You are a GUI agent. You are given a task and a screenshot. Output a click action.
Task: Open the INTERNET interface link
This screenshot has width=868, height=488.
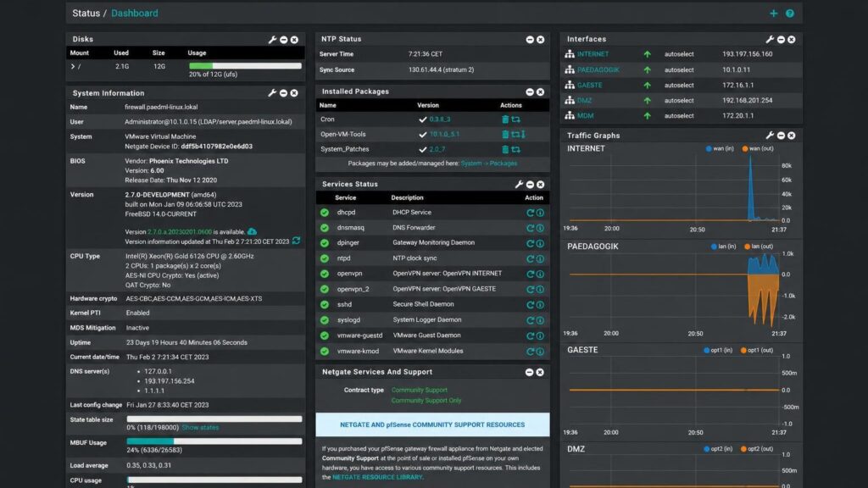coord(593,54)
